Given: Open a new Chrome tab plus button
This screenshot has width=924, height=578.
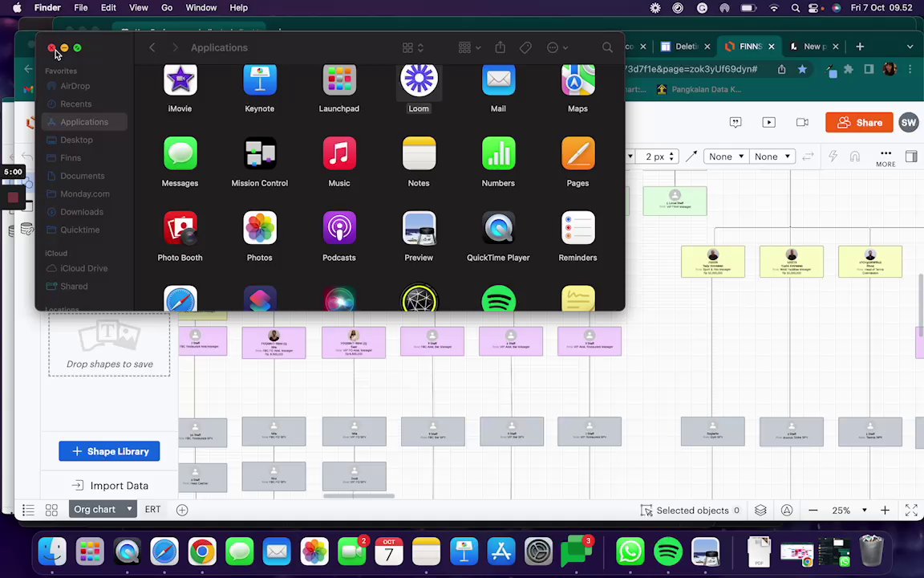Looking at the screenshot, I should tap(860, 46).
